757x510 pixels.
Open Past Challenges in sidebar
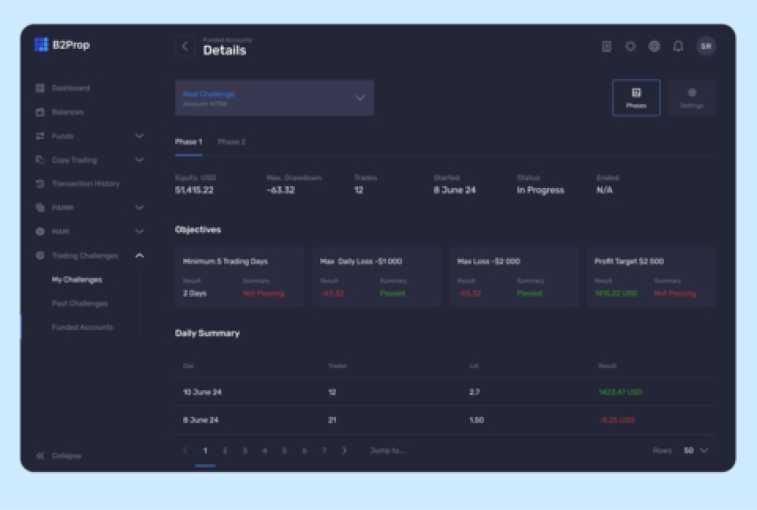[x=79, y=304]
